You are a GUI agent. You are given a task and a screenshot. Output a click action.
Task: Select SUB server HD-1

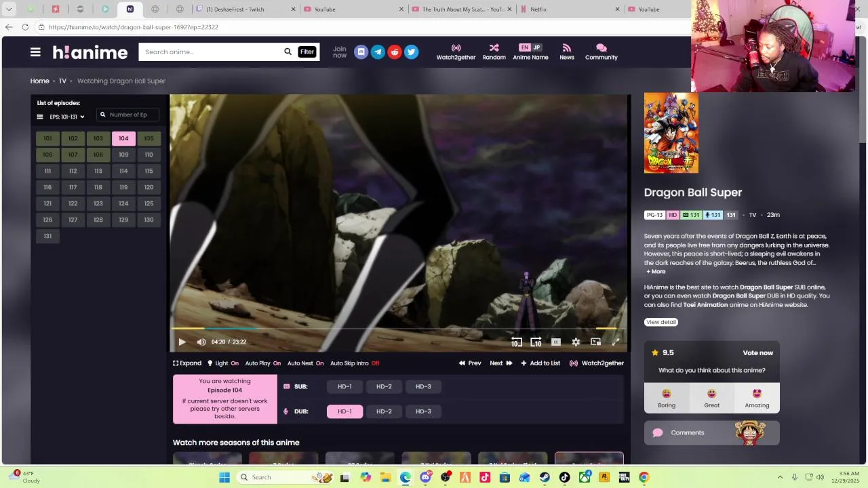[344, 386]
